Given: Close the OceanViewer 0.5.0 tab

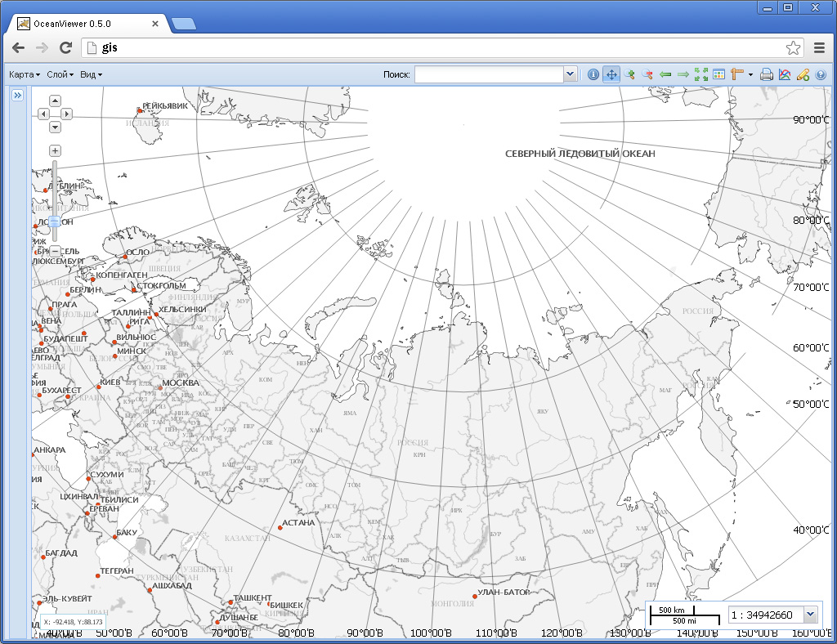Looking at the screenshot, I should point(154,24).
